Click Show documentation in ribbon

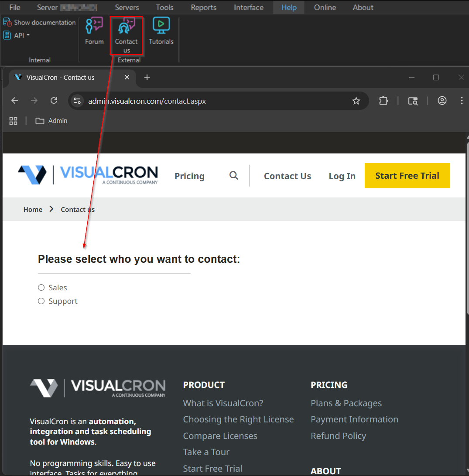tap(40, 22)
